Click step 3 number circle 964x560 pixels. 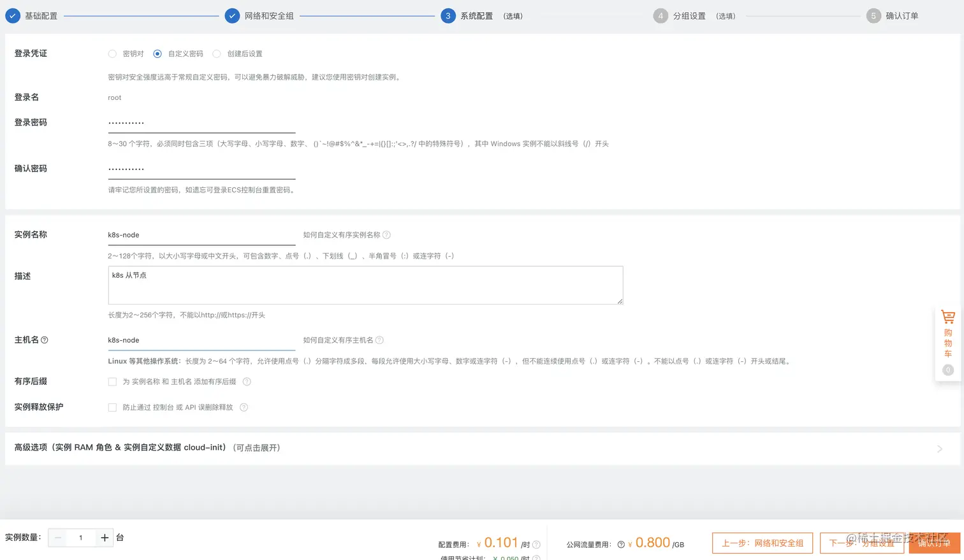click(x=448, y=16)
